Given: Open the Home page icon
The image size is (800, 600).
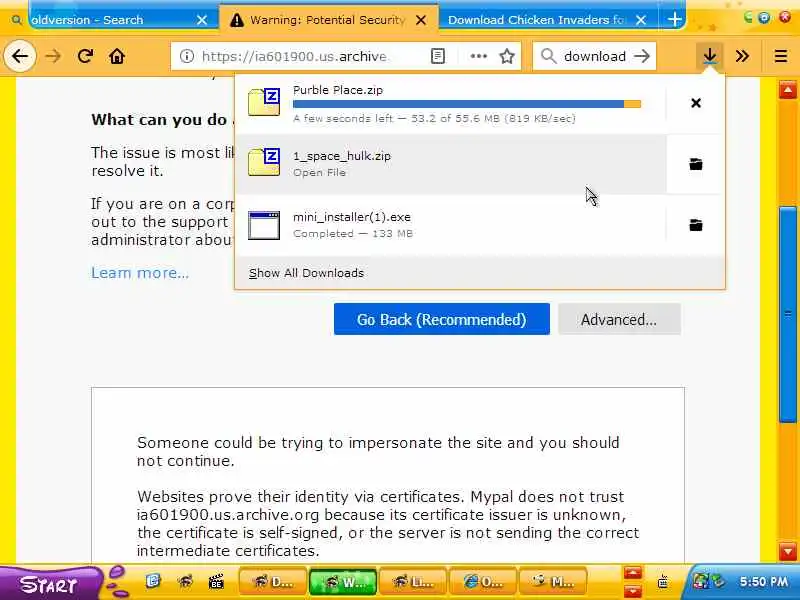Looking at the screenshot, I should coord(117,56).
